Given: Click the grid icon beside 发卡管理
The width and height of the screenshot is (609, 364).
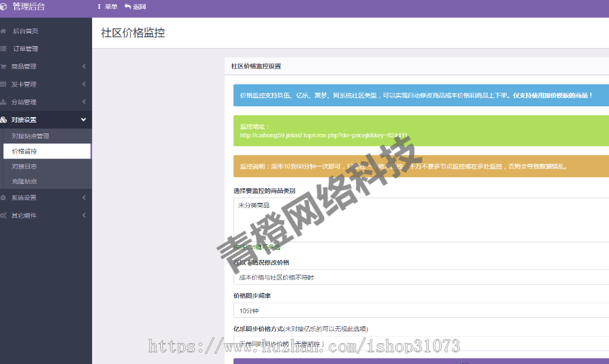Looking at the screenshot, I should (3, 85).
